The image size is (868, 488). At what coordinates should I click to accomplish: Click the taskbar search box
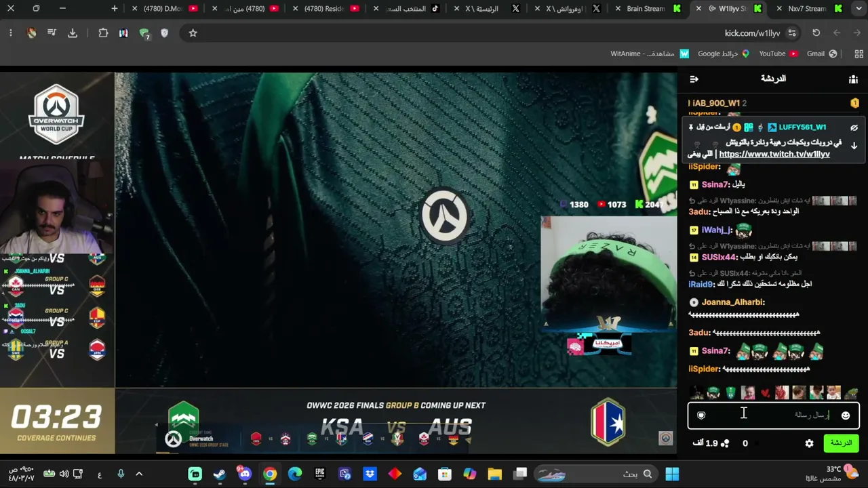tap(597, 474)
